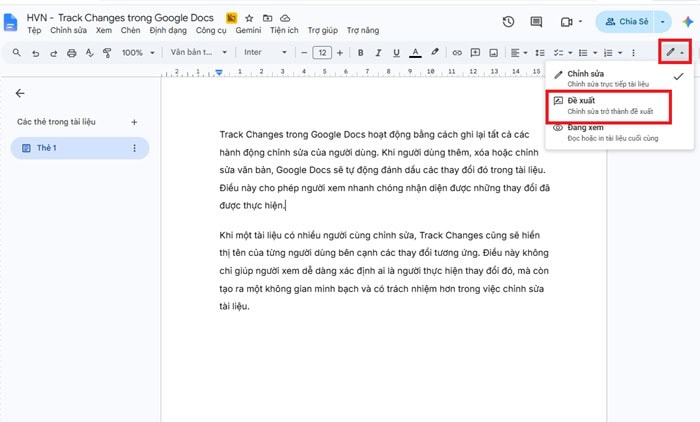This screenshot has height=422, width=700.
Task: Open numbered list dropdown
Action: click(612, 53)
